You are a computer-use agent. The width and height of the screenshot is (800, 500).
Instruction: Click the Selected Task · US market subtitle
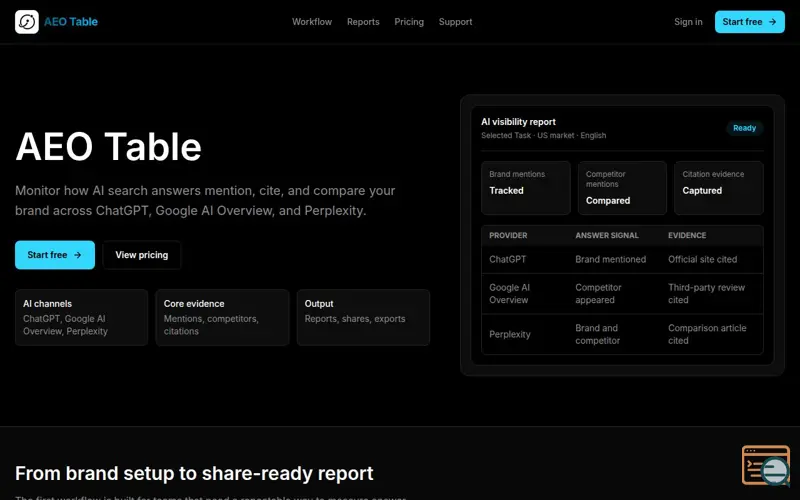point(543,135)
